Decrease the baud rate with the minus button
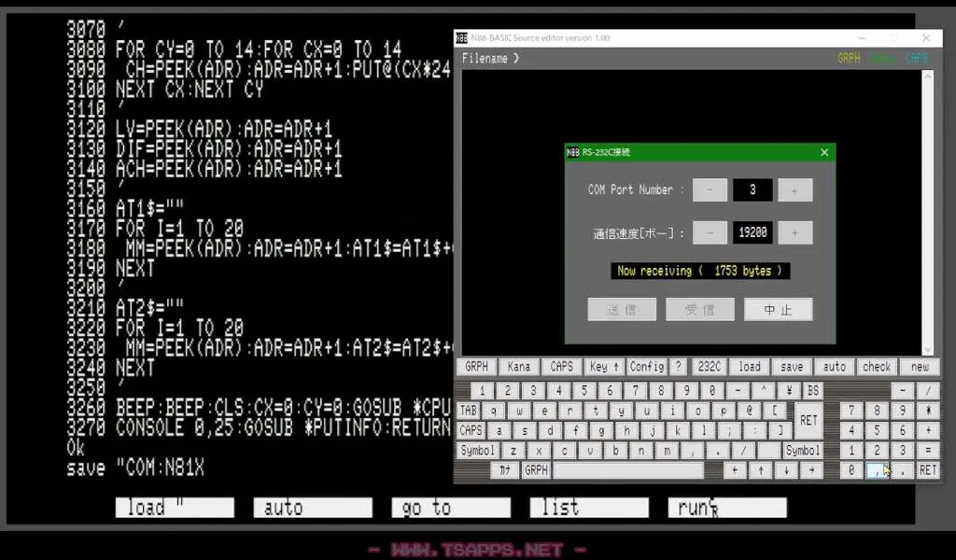The image size is (956, 560). (x=710, y=232)
